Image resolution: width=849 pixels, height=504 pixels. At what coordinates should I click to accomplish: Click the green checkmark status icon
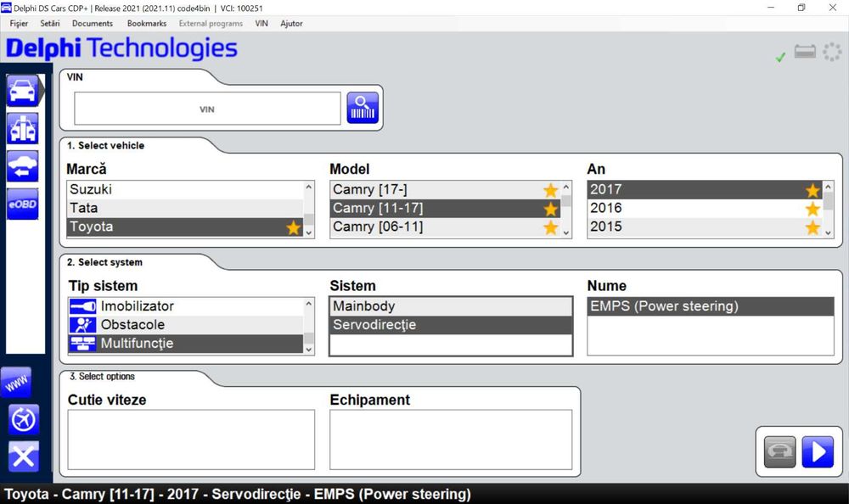click(x=780, y=56)
